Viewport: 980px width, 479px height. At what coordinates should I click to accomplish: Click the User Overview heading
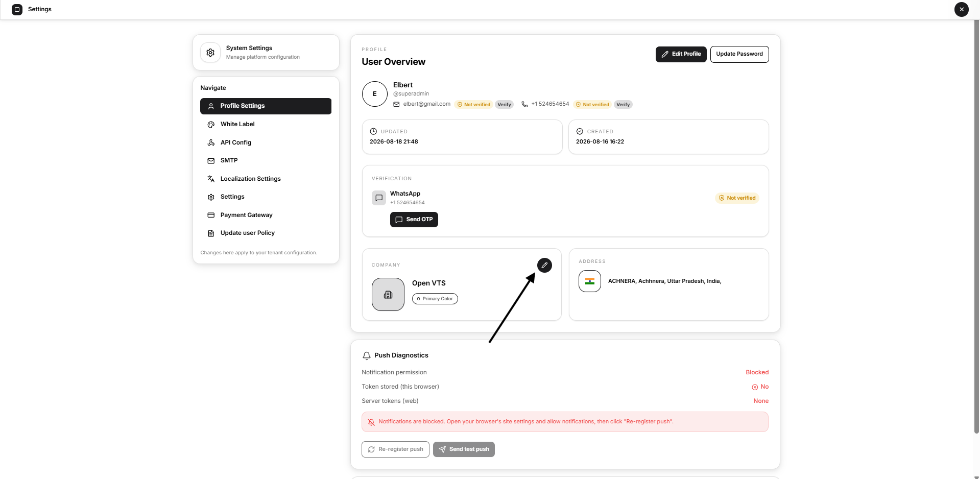coord(394,62)
